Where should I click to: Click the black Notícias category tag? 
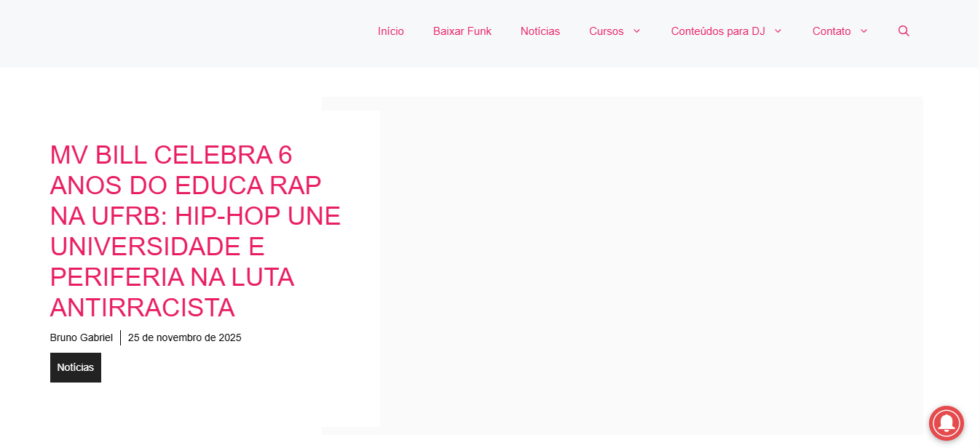point(76,367)
